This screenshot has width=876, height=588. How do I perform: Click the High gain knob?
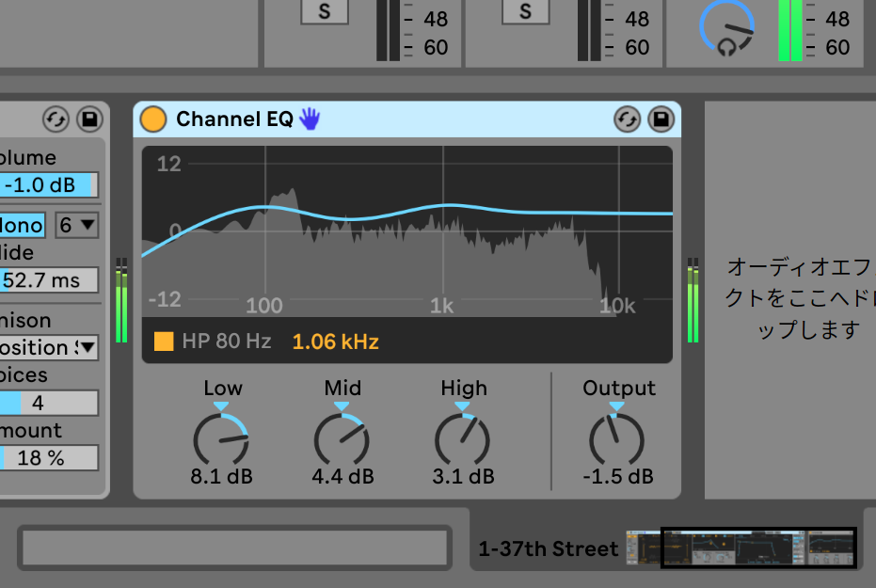463,438
